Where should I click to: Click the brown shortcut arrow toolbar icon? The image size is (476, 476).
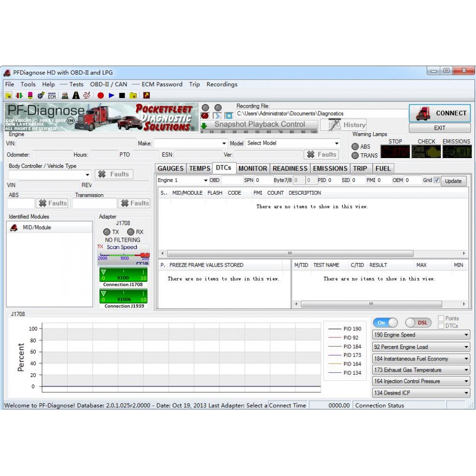147,96
